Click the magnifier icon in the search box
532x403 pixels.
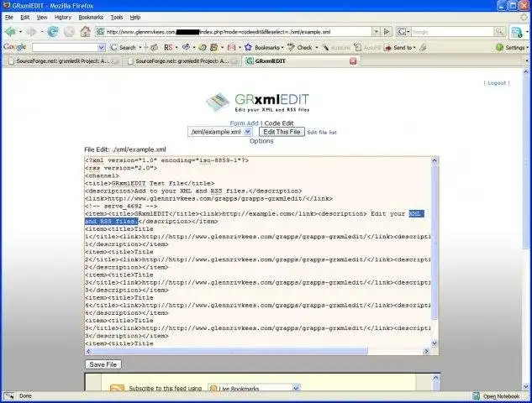[x=499, y=32]
